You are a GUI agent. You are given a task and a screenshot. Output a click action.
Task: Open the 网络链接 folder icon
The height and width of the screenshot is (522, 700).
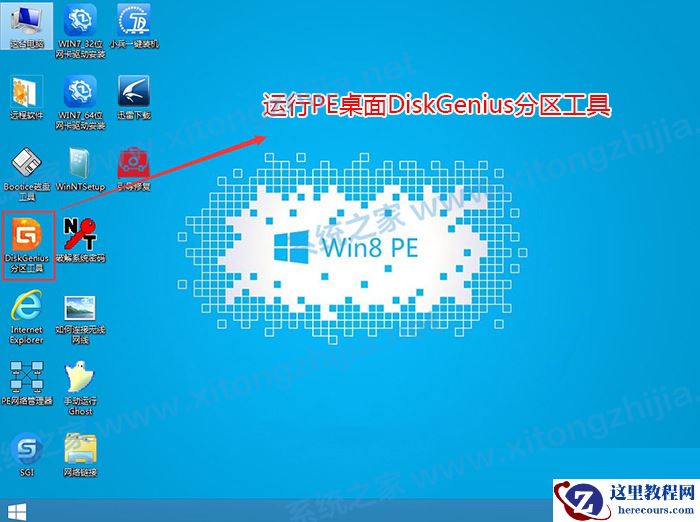(x=80, y=455)
